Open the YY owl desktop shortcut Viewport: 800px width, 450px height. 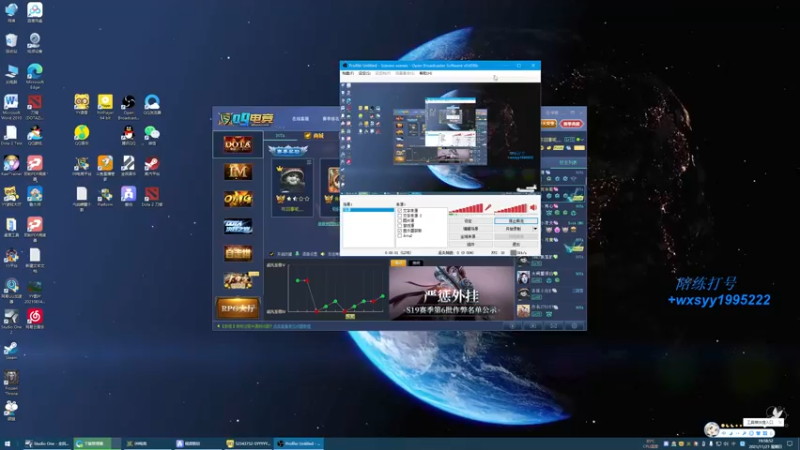point(82,105)
